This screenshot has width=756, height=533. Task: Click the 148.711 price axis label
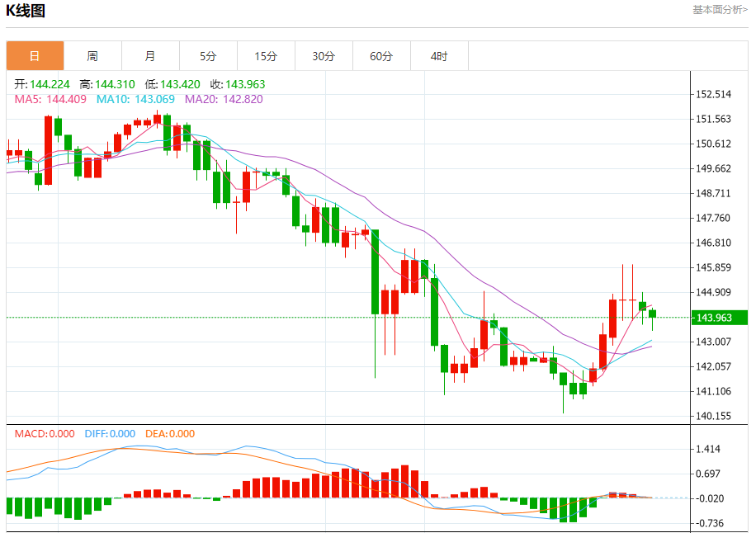coord(714,193)
